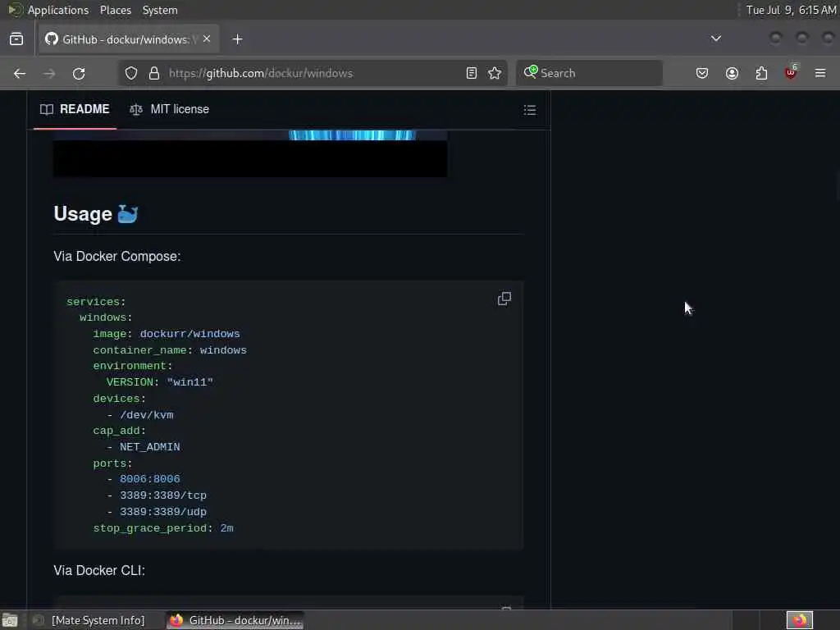Expand the list all tabs chevron
This screenshot has width=840, height=630.
coord(715,39)
